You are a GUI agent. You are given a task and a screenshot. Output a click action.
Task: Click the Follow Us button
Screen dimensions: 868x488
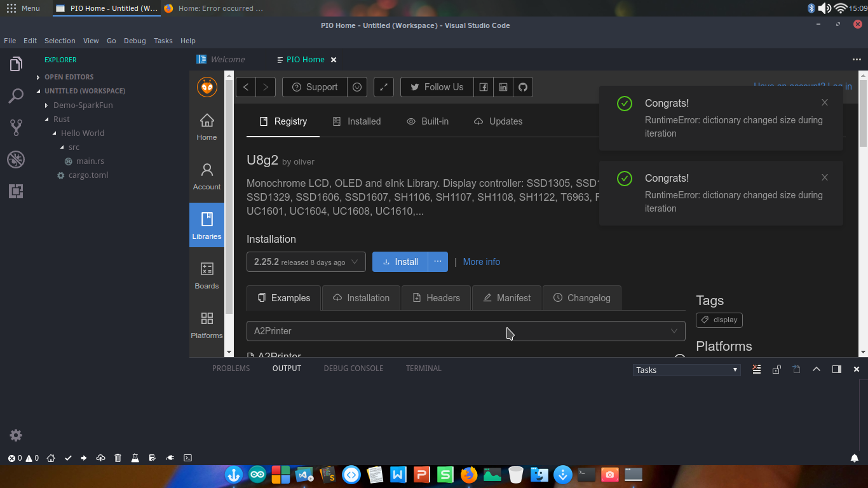(437, 87)
